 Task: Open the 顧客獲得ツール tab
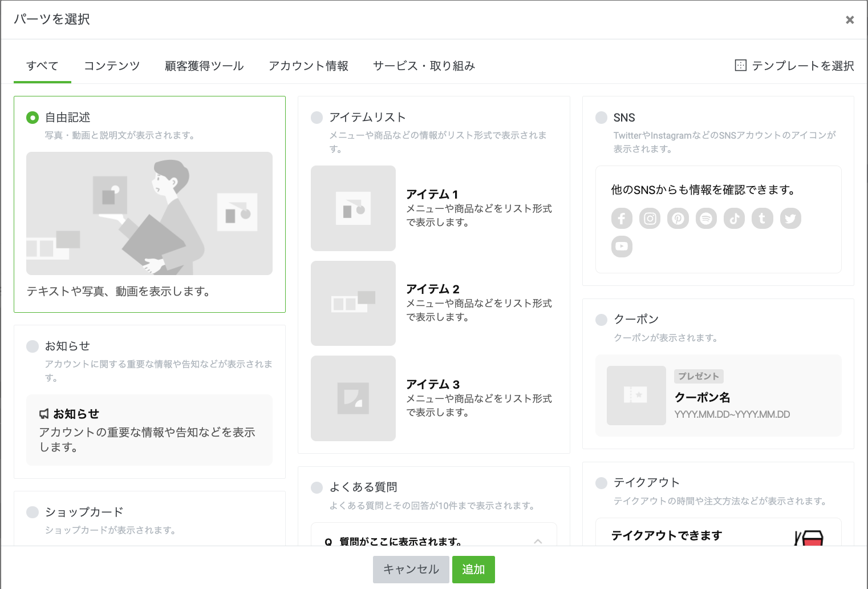tap(204, 66)
